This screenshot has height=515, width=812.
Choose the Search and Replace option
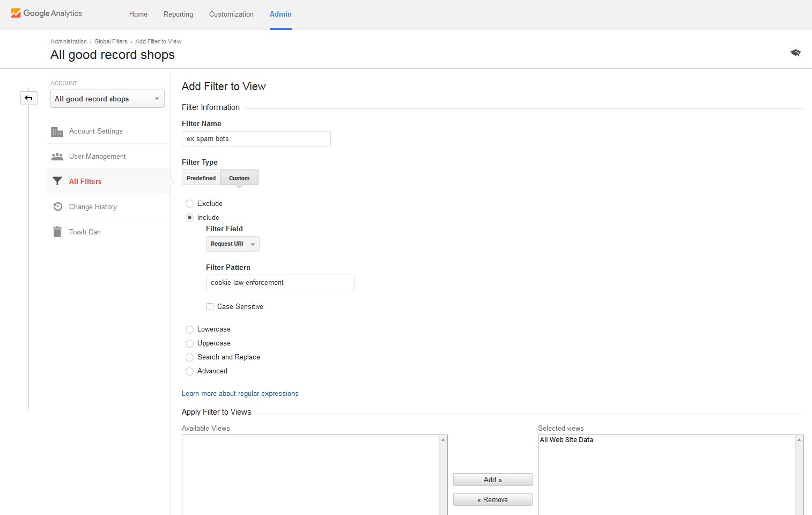[x=189, y=357]
